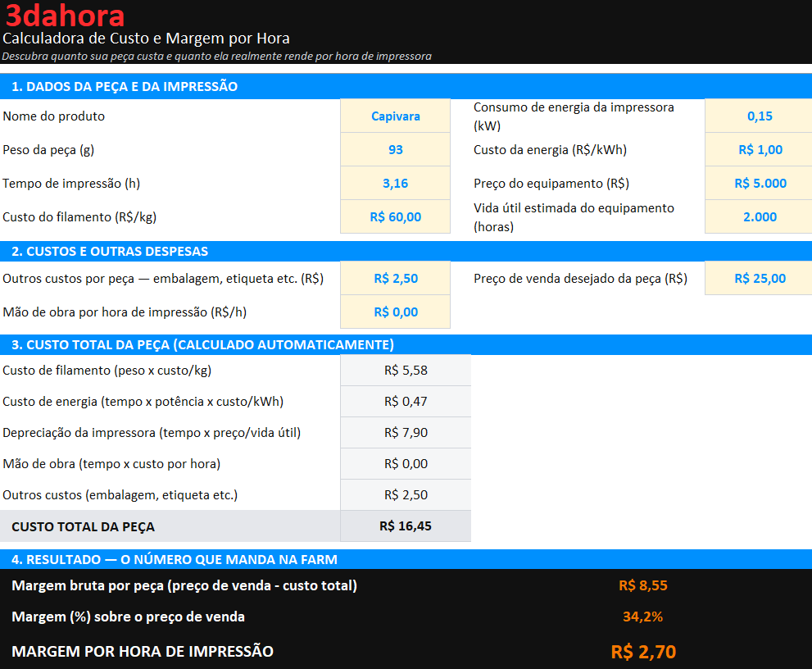
Task: Select calculated energy cost R$ 0,47
Action: (x=406, y=402)
